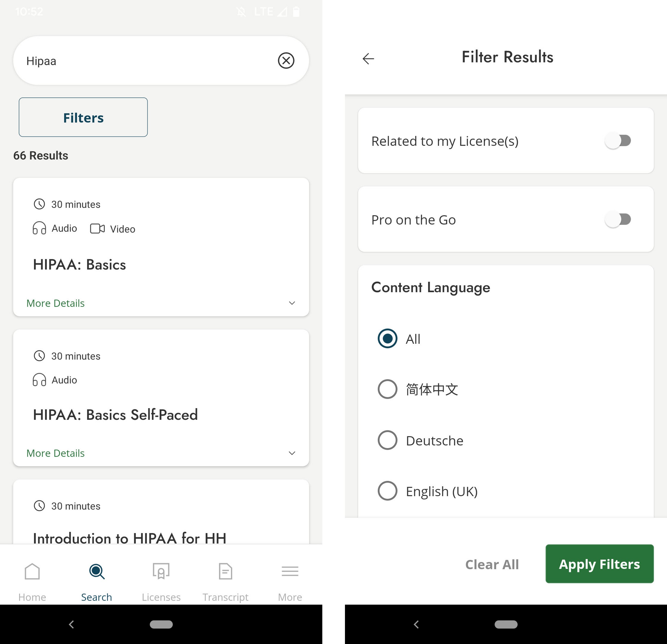
Task: Enable the Related to my License(s) toggle
Action: (x=618, y=141)
